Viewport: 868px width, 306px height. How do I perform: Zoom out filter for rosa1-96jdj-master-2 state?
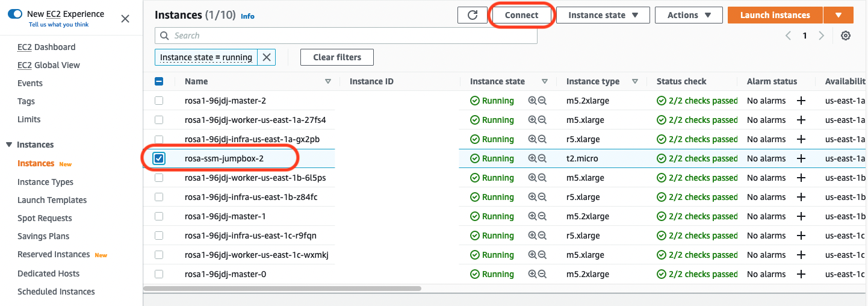[x=542, y=101]
